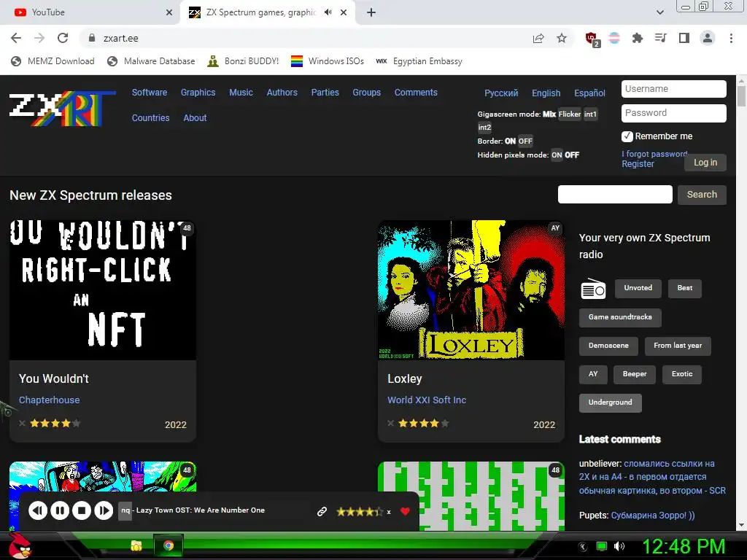Copy link icon in the music player
This screenshot has height=560, width=747.
322,511
